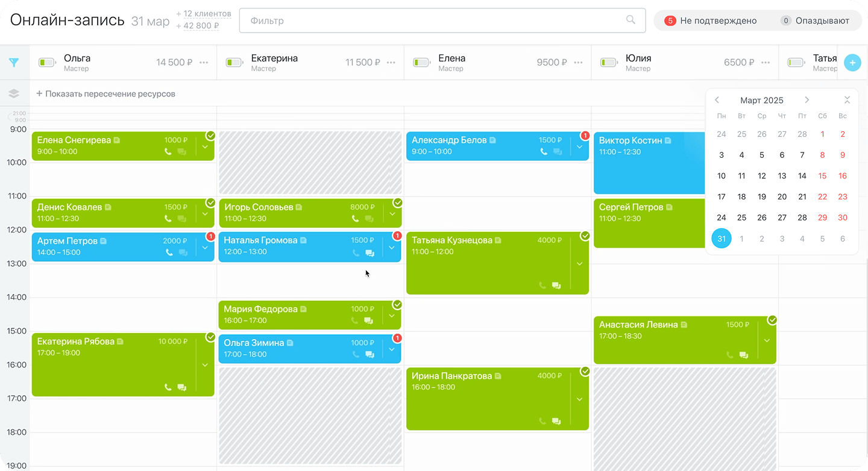Click the calendar collapse icon

pos(847,100)
